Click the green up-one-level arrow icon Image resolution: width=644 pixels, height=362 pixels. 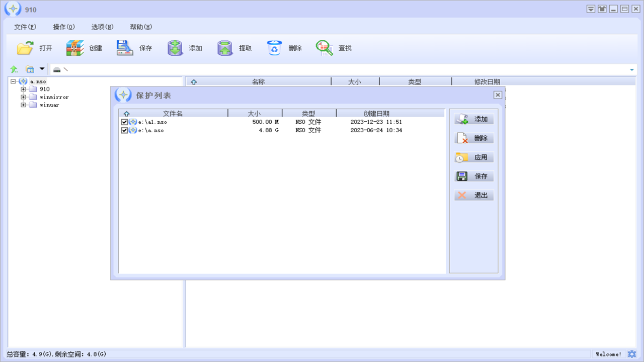point(14,69)
